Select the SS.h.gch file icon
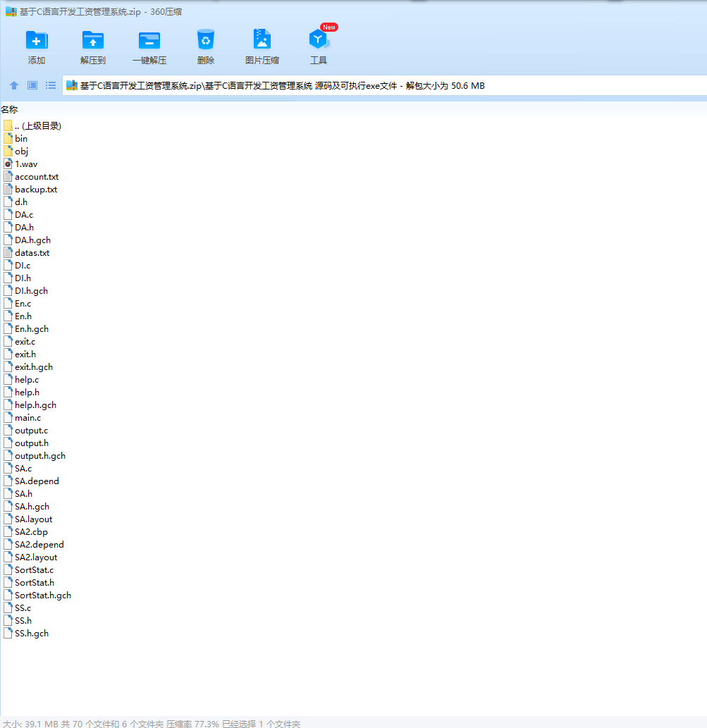 coord(8,634)
